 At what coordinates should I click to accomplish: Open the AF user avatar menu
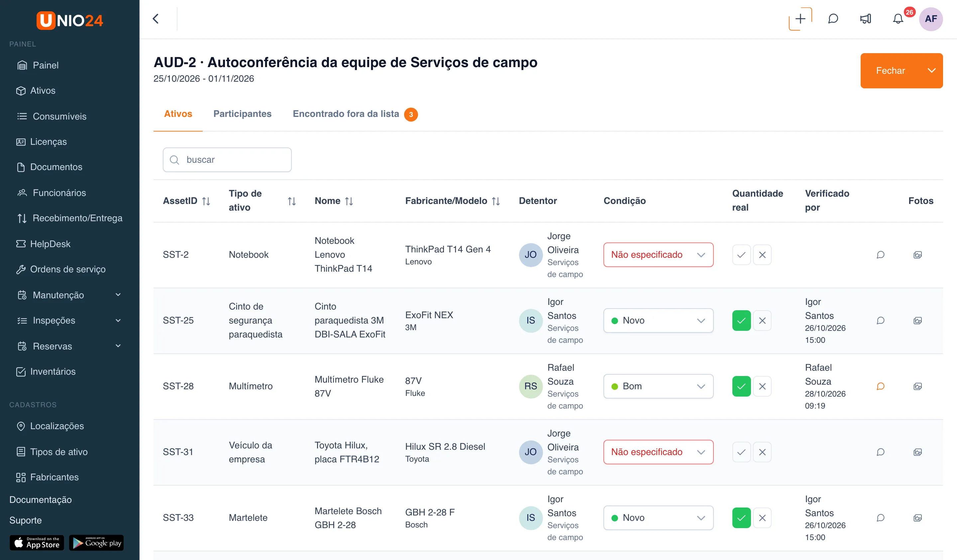tap(931, 19)
